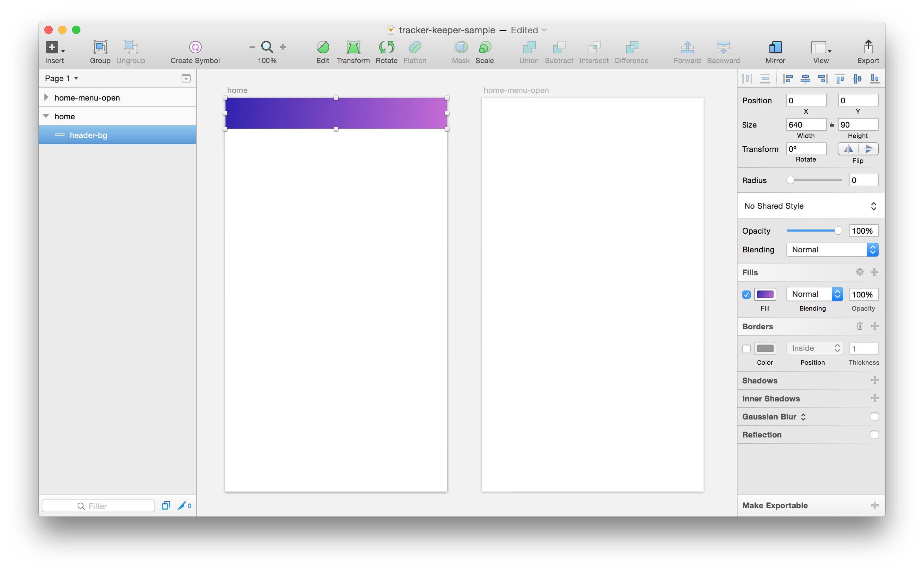
Task: Click the Make Exportable plus button
Action: (874, 505)
